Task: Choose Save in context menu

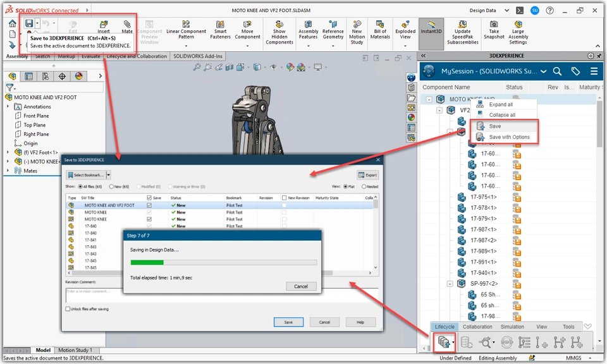Action: click(x=504, y=126)
